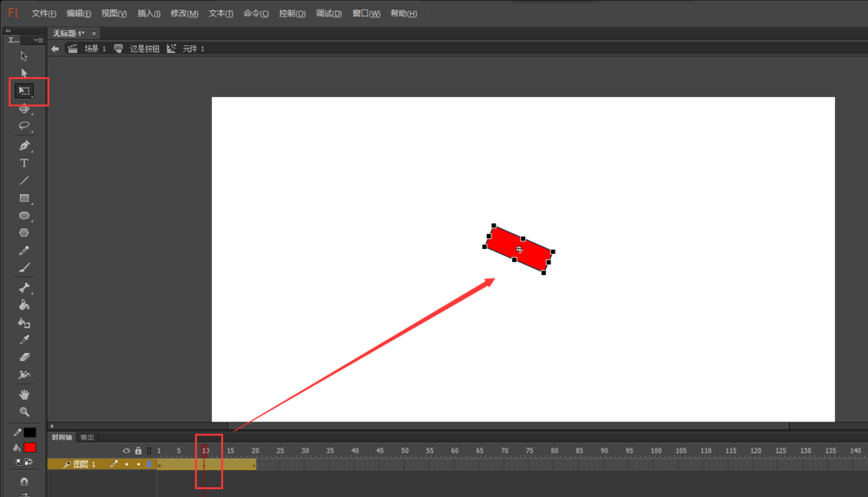The width and height of the screenshot is (868, 497).
Task: Toggle show all layers as outlines
Action: (149, 450)
